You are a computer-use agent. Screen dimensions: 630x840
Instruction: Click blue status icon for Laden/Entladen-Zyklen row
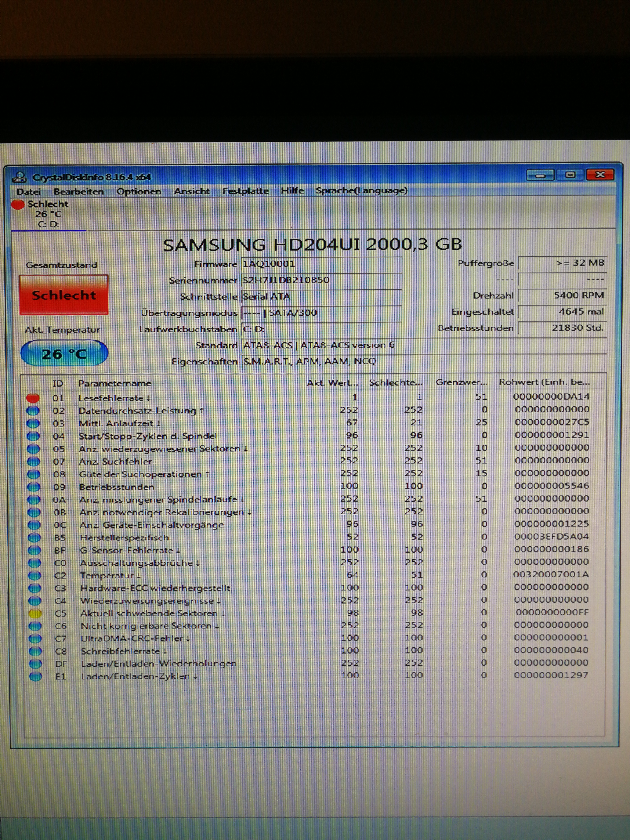(x=35, y=676)
